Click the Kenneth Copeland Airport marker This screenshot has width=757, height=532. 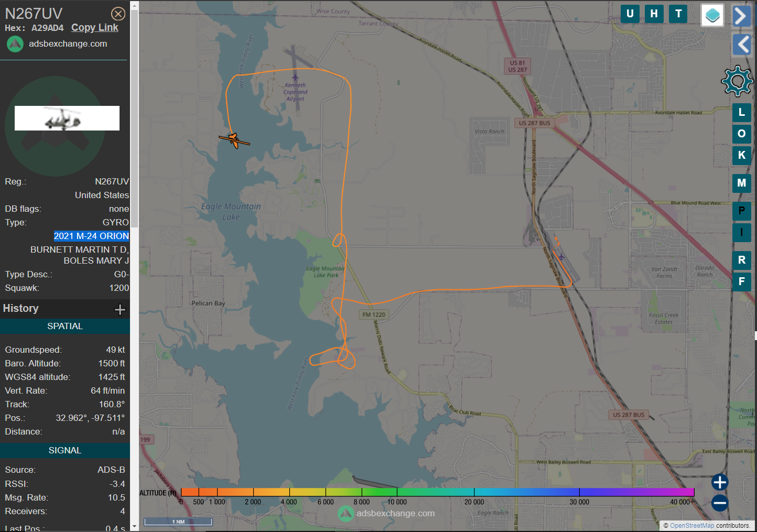tap(295, 78)
